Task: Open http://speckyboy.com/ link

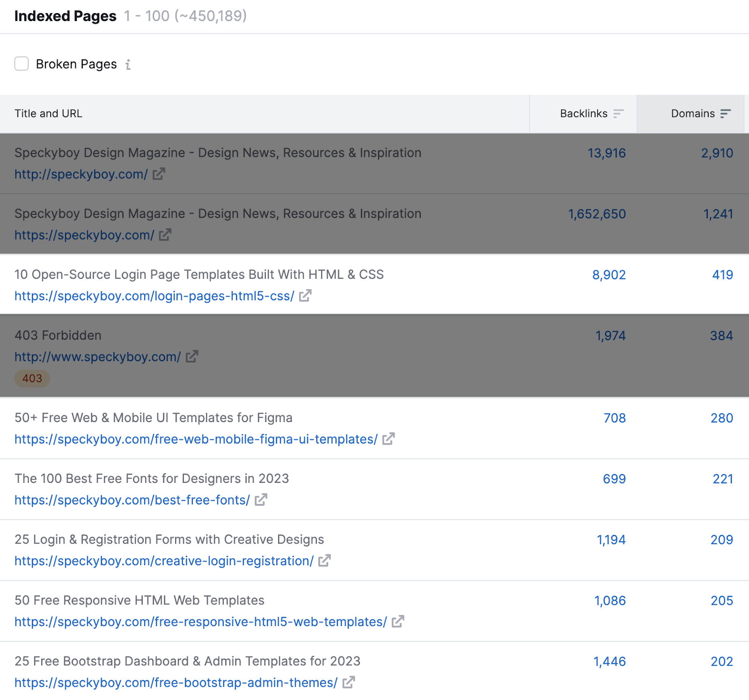Action: tap(81, 174)
